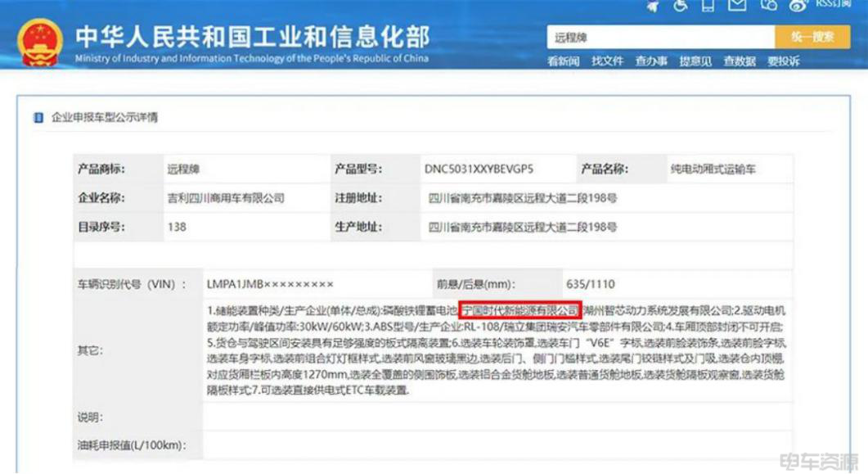Viewport: 868px width, 474px height.
Task: Open the 提意见 menu item
Action: pyautogui.click(x=695, y=61)
